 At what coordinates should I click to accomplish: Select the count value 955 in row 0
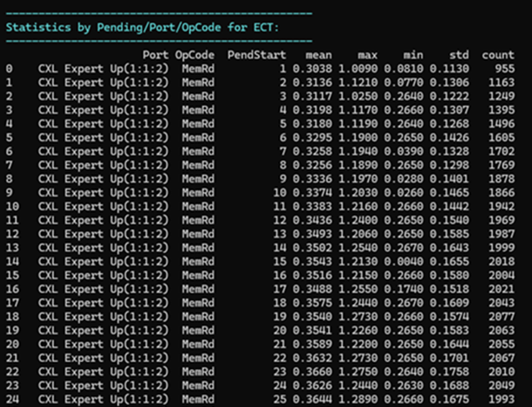pyautogui.click(x=504, y=67)
